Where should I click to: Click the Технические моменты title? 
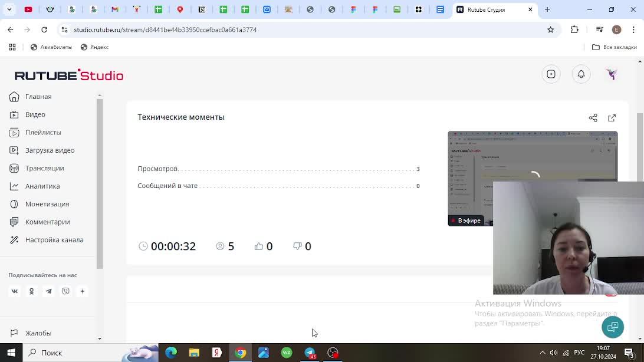pos(181,117)
